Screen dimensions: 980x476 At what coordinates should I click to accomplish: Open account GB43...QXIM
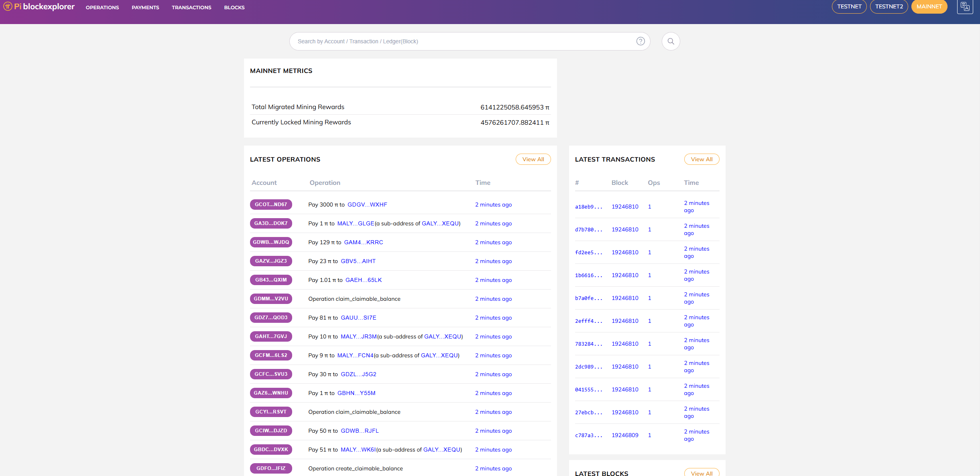(x=271, y=280)
